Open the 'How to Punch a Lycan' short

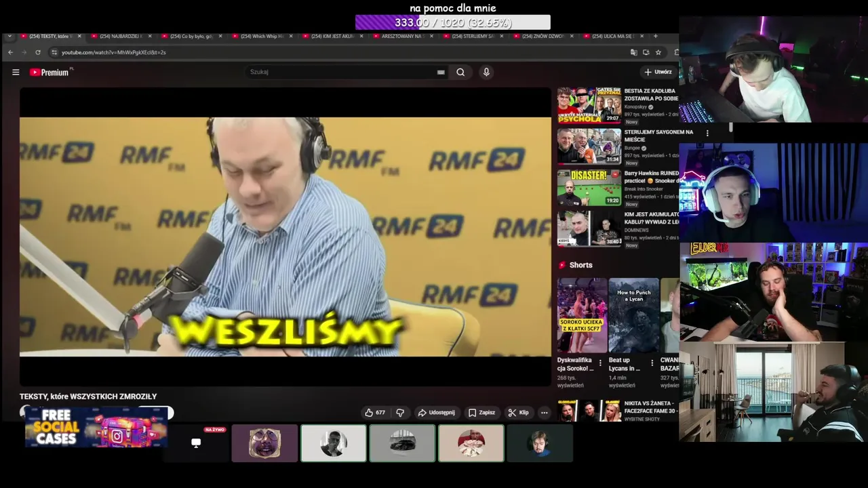tap(634, 315)
